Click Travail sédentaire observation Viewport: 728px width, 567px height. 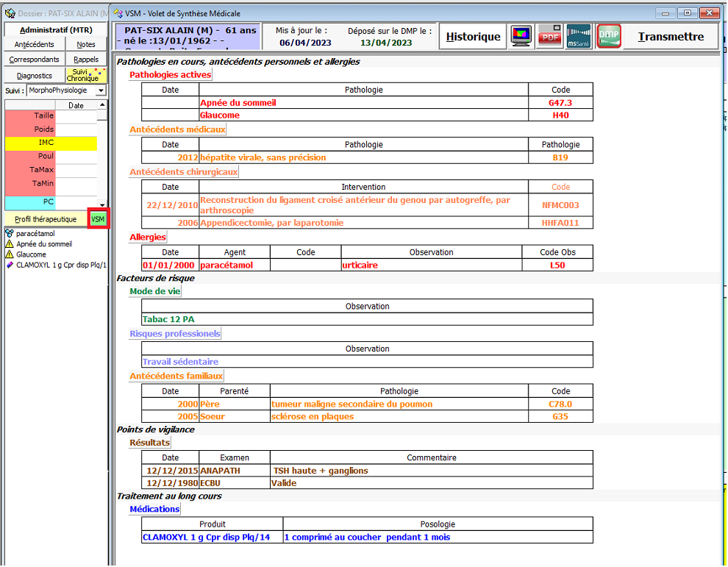pyautogui.click(x=367, y=362)
